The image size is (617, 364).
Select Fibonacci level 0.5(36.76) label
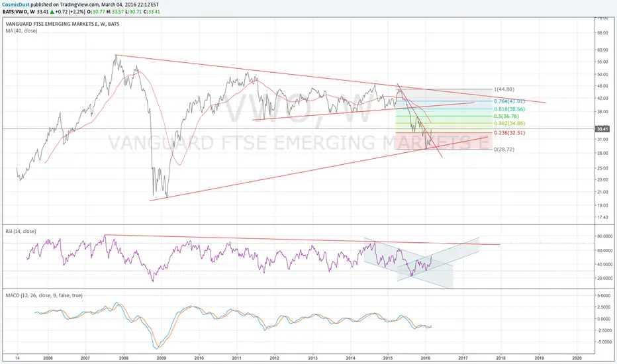506,116
